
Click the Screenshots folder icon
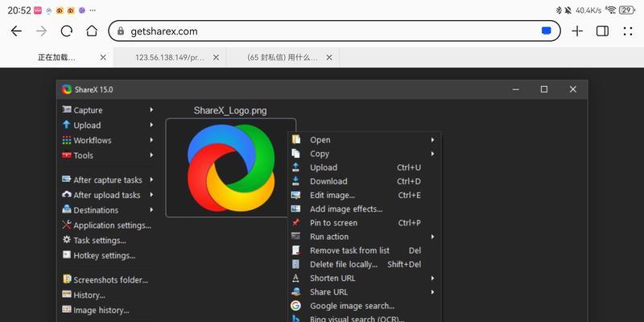(x=67, y=279)
